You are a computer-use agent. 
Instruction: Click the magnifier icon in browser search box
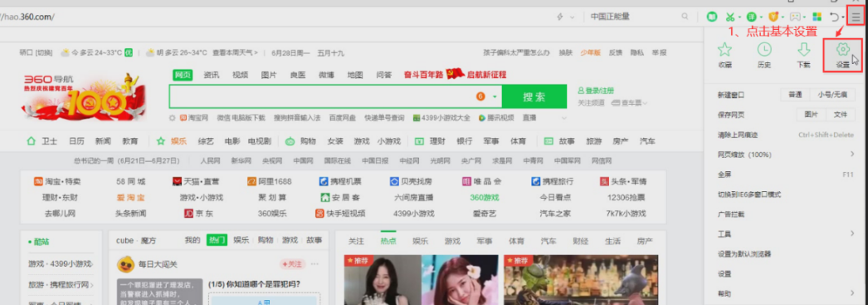coord(685,17)
